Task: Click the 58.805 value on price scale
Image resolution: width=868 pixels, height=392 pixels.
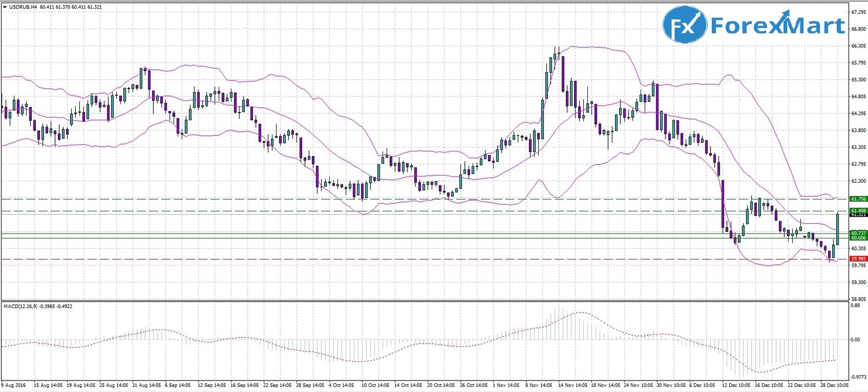Action: (858, 298)
